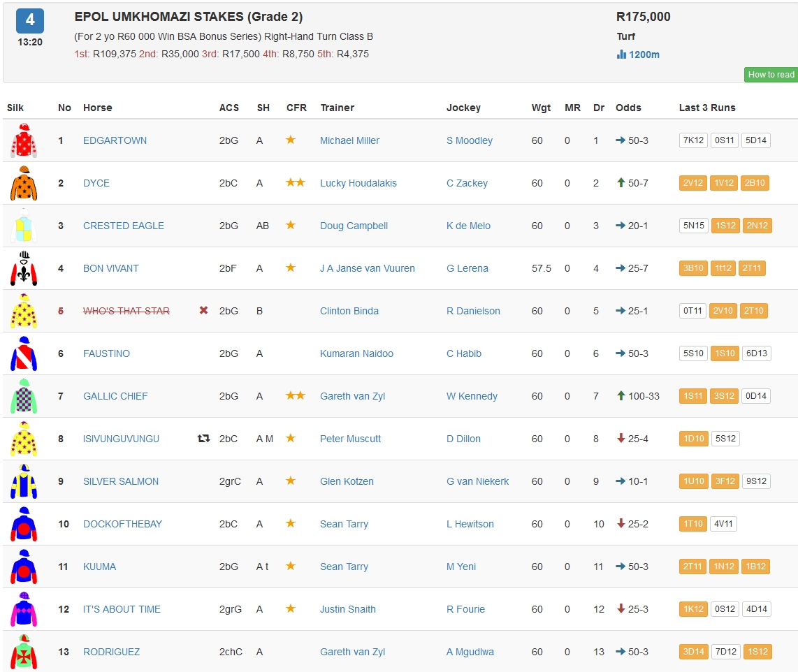Click Bon Vivant's fleur-de-lis silk icon
Viewport: 798px width, 672px height.
click(23, 268)
